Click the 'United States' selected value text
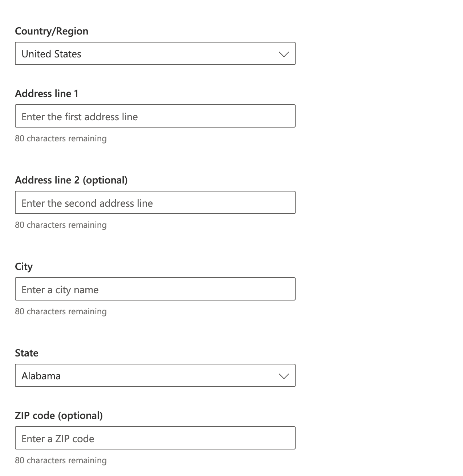Viewport: 463px width, 476px height. point(51,54)
